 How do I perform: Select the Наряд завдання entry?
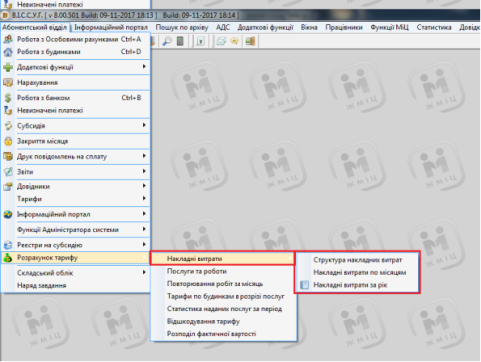76,286
